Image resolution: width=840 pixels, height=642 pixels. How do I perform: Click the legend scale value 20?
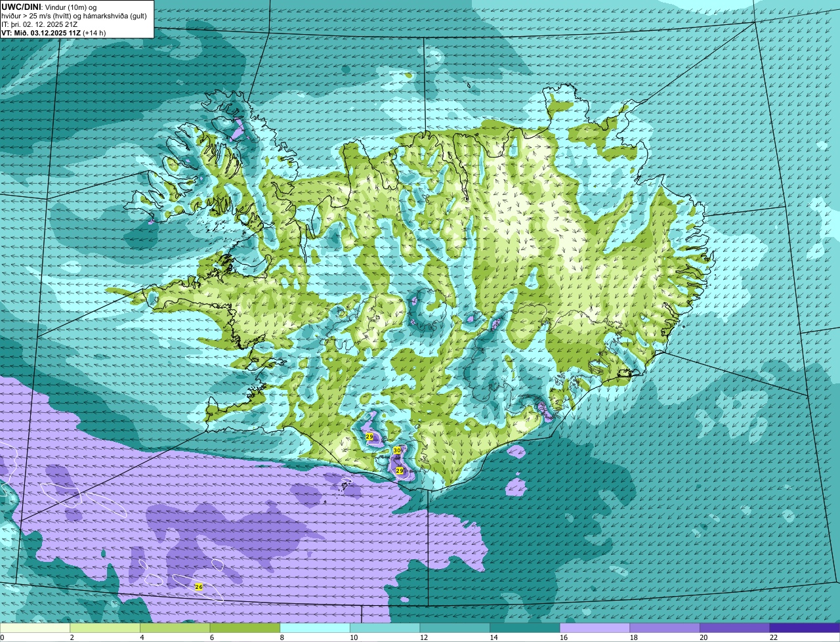click(703, 637)
